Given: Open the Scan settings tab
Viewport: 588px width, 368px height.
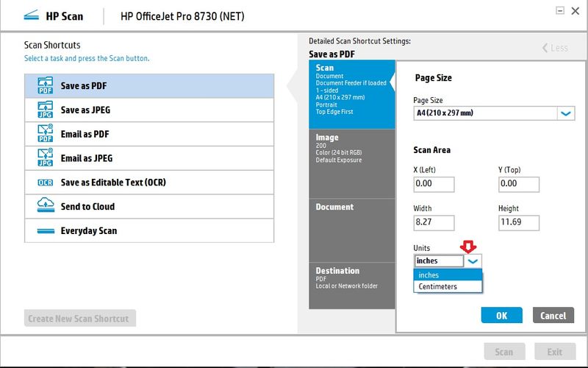Looking at the screenshot, I should pyautogui.click(x=352, y=94).
